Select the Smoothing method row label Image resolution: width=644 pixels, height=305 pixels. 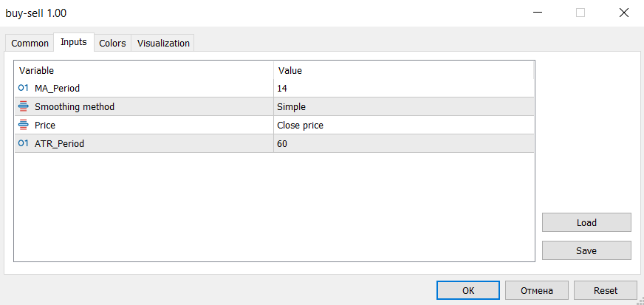point(75,106)
